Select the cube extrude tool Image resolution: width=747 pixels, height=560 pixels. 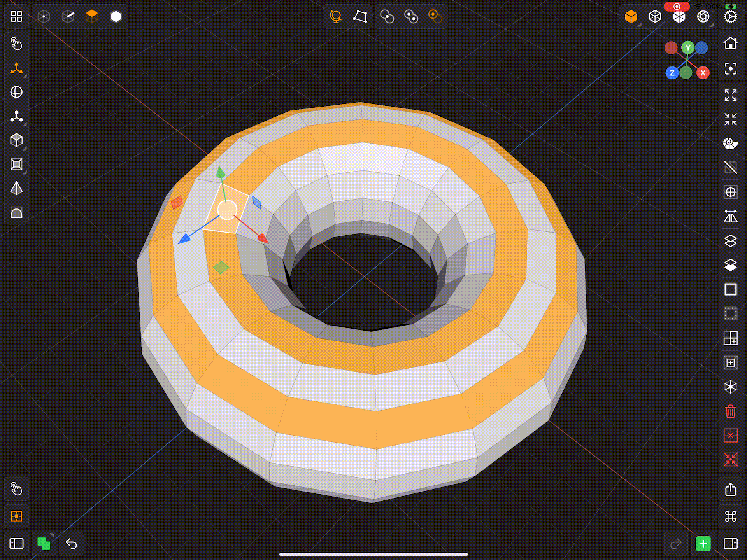coord(16,140)
